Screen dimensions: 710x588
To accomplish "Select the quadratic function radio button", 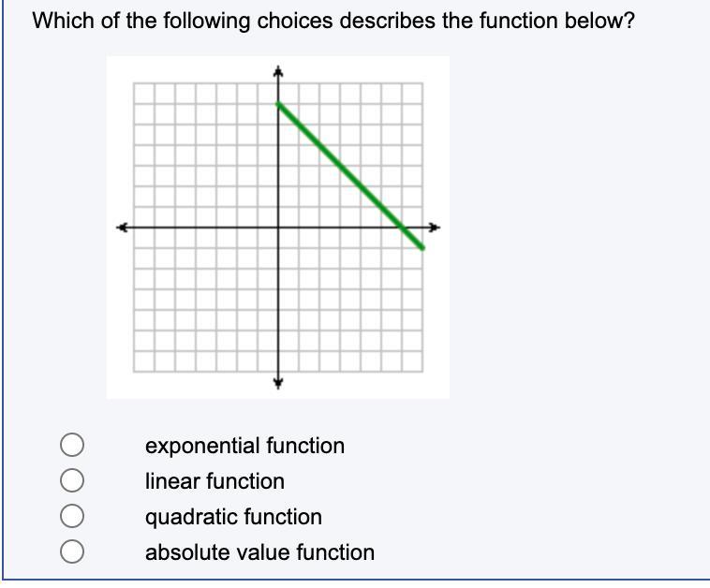I will 73,517.
